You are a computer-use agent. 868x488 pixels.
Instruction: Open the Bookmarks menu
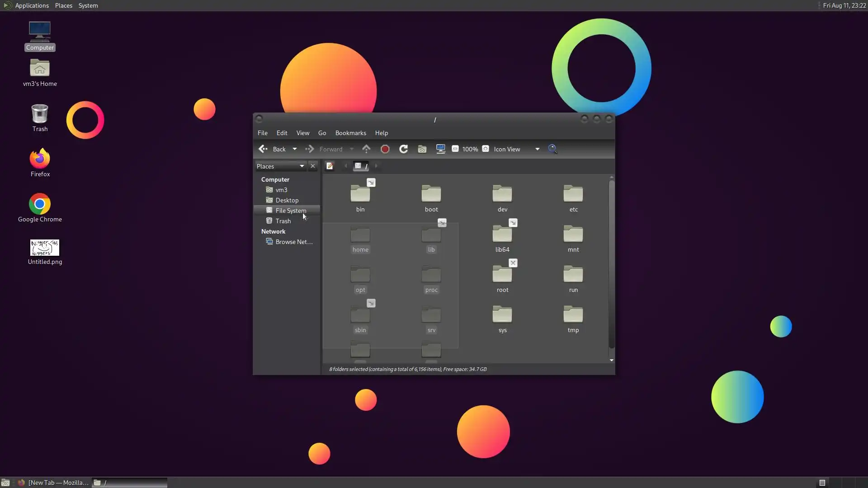click(x=350, y=133)
